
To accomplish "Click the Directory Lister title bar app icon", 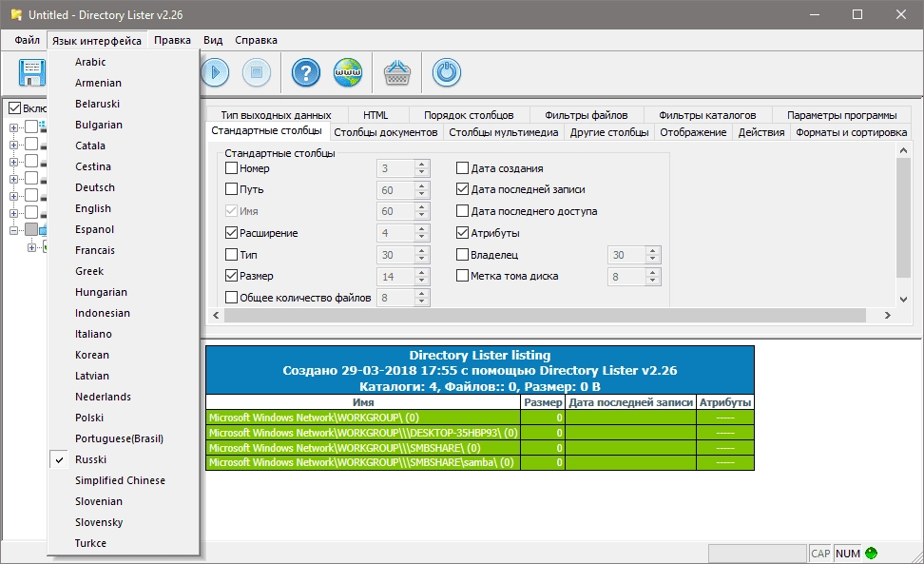I will (x=16, y=14).
